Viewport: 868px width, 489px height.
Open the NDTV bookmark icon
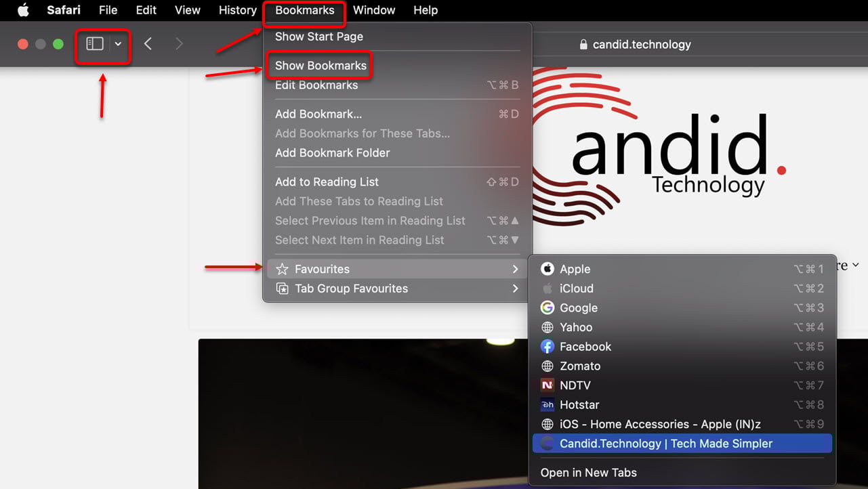547,385
